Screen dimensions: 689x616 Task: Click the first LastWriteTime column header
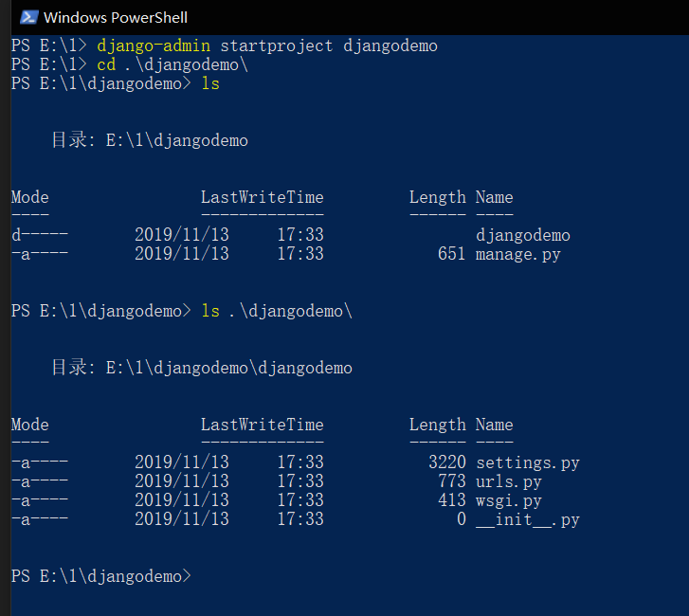(263, 197)
